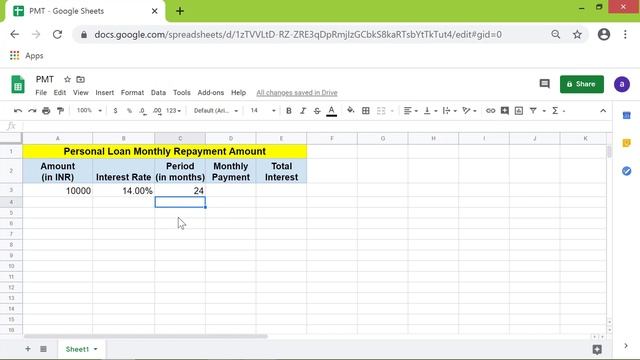The image size is (640, 360).
Task: Toggle strikethrough formatting
Action: coord(317,111)
